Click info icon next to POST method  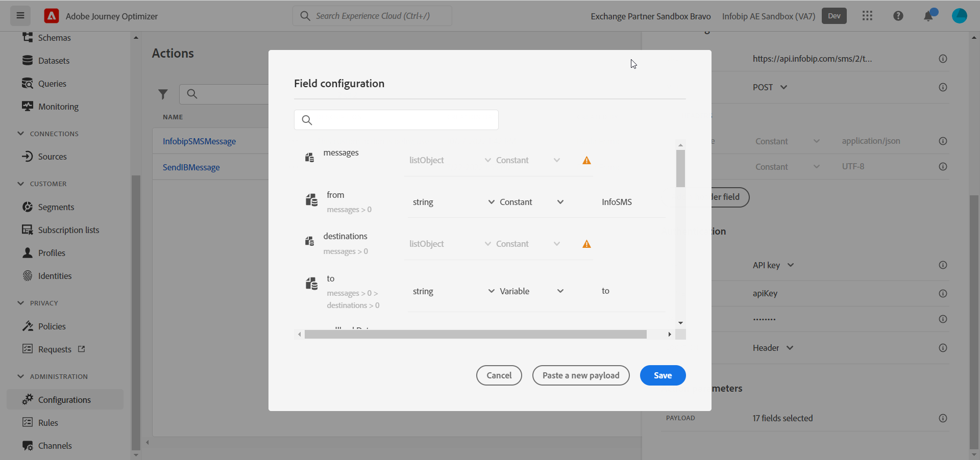pos(943,87)
